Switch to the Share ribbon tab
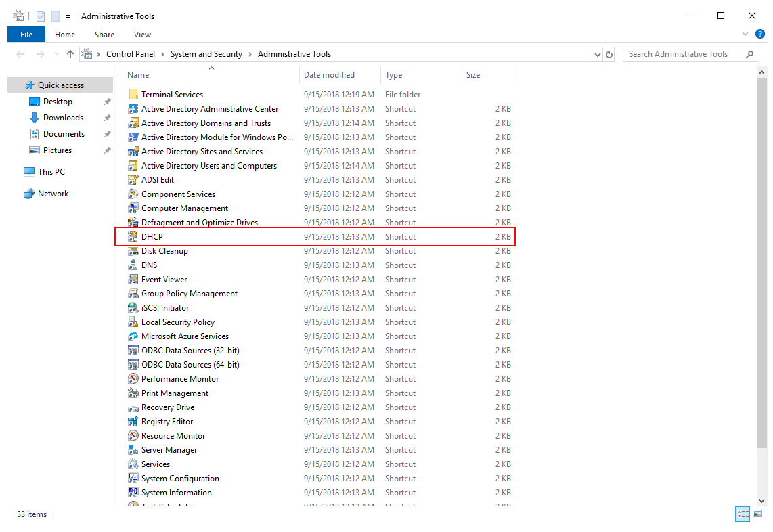Viewport: 773px width, 532px height. (x=104, y=35)
